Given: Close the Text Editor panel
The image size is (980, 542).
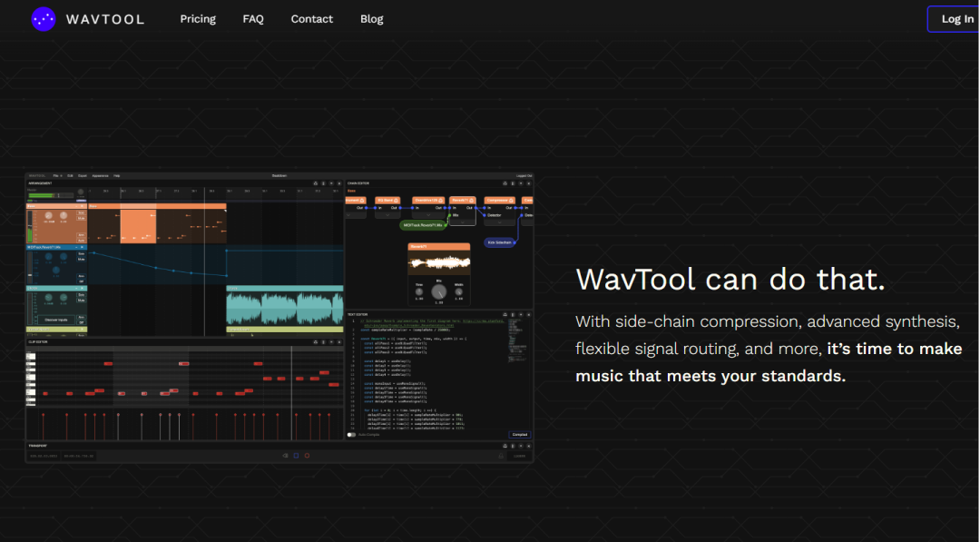Looking at the screenshot, I should point(529,314).
